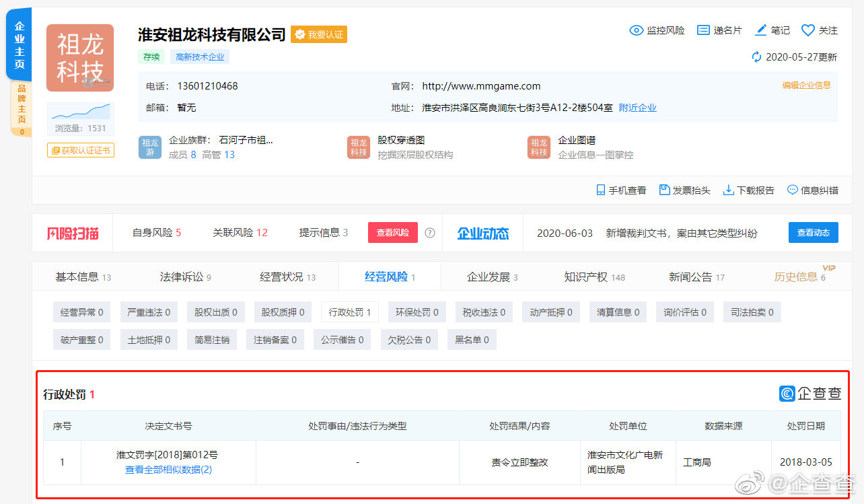
Task: Switch to the 企业发展 tab
Action: pyautogui.click(x=492, y=277)
